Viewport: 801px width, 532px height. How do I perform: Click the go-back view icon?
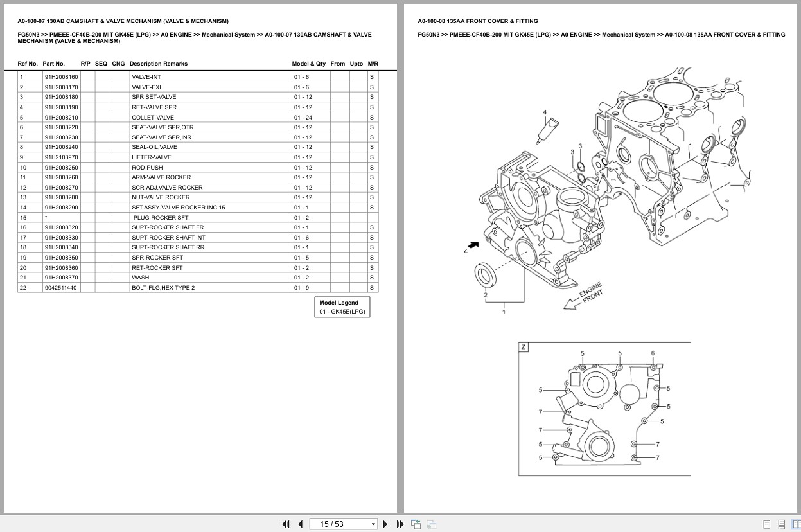416,524
